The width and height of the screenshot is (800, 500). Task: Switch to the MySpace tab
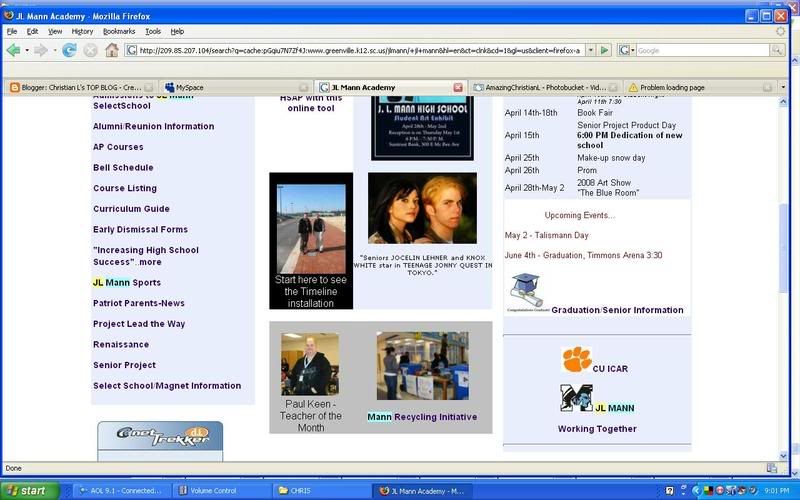coord(237,88)
